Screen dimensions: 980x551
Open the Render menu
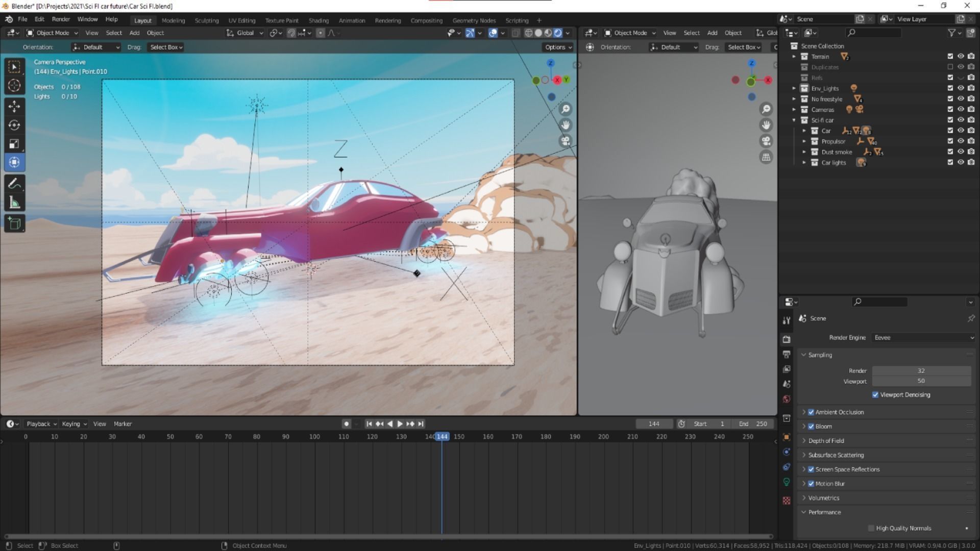click(61, 19)
